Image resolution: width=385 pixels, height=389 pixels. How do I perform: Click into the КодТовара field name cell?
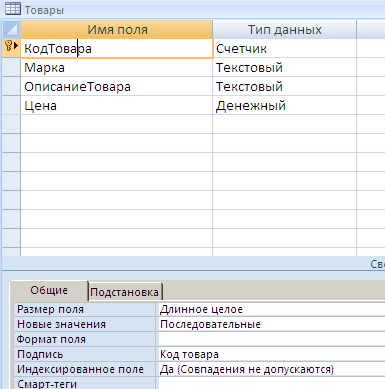tap(117, 49)
